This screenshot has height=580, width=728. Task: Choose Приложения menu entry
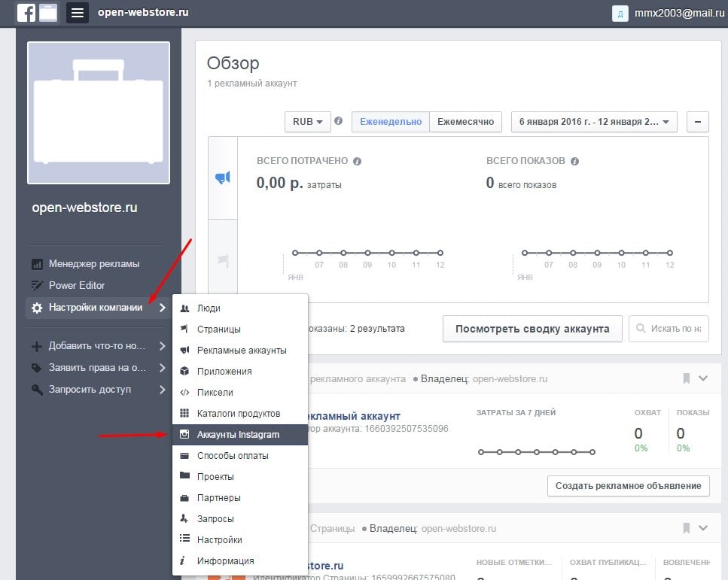[x=240, y=371]
